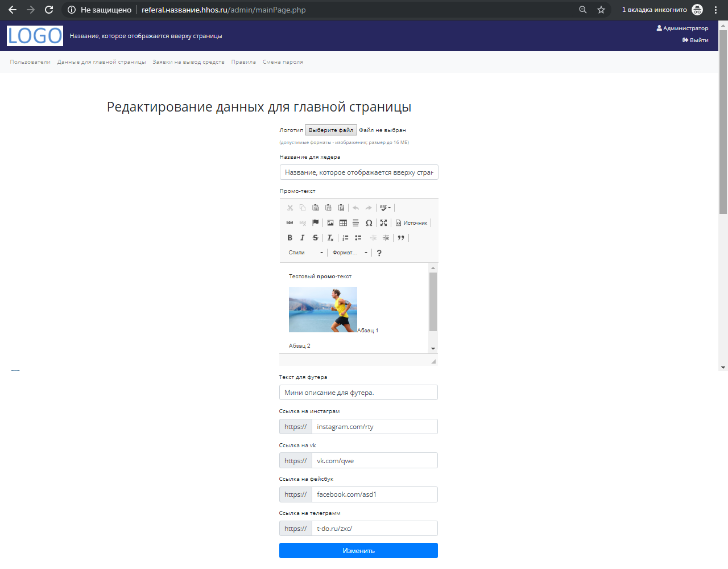728x569 pixels.
Task: Open Заявки на вывод средств menu item
Action: (189, 62)
